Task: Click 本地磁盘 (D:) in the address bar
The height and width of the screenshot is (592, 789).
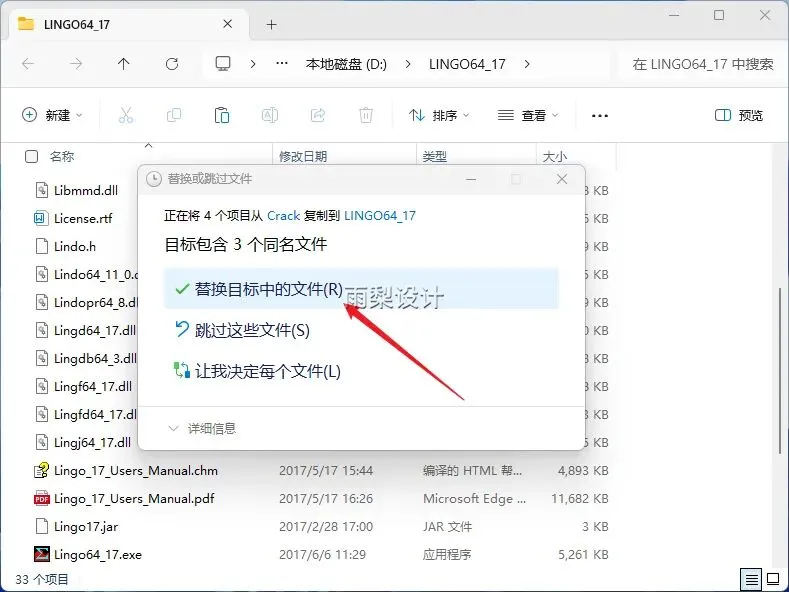Action: 346,64
